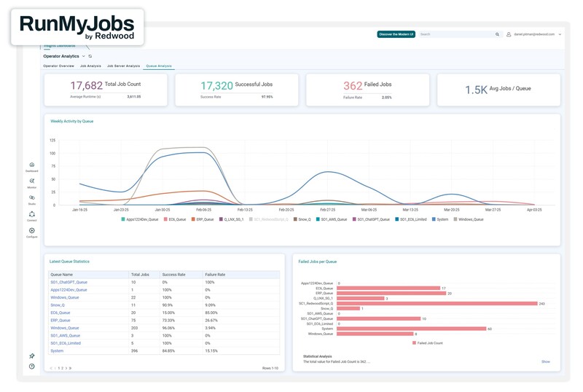Click the refresh icon beside Operator Analytics

(90, 56)
